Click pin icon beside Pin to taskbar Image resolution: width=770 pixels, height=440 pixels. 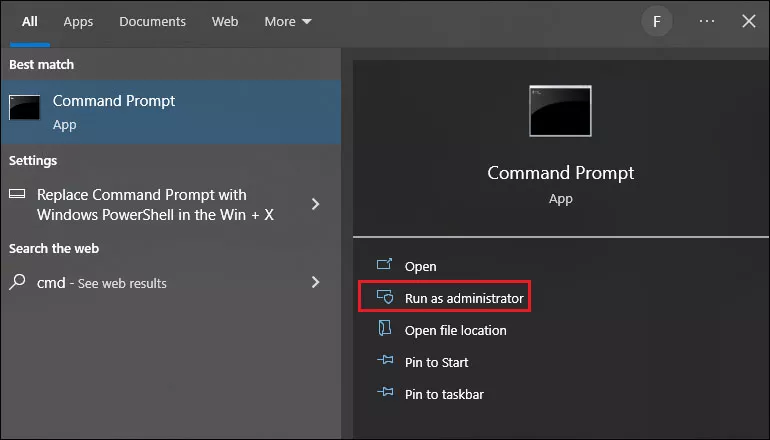click(385, 392)
